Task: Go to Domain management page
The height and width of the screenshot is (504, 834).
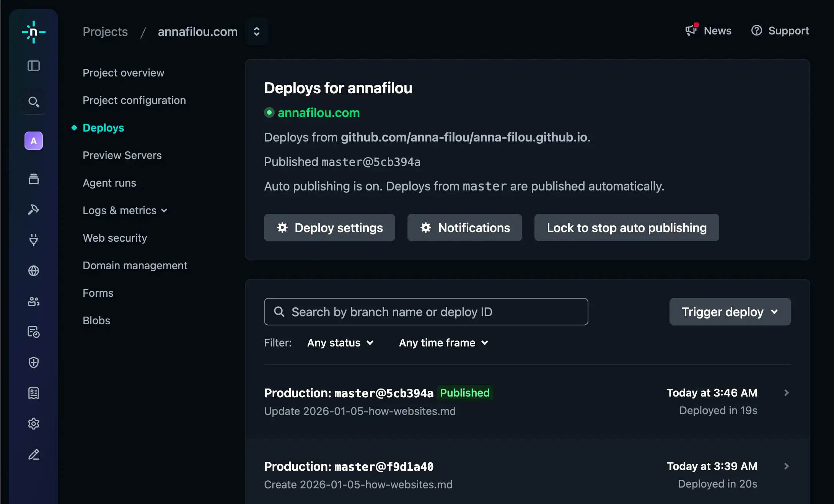Action: click(x=135, y=265)
